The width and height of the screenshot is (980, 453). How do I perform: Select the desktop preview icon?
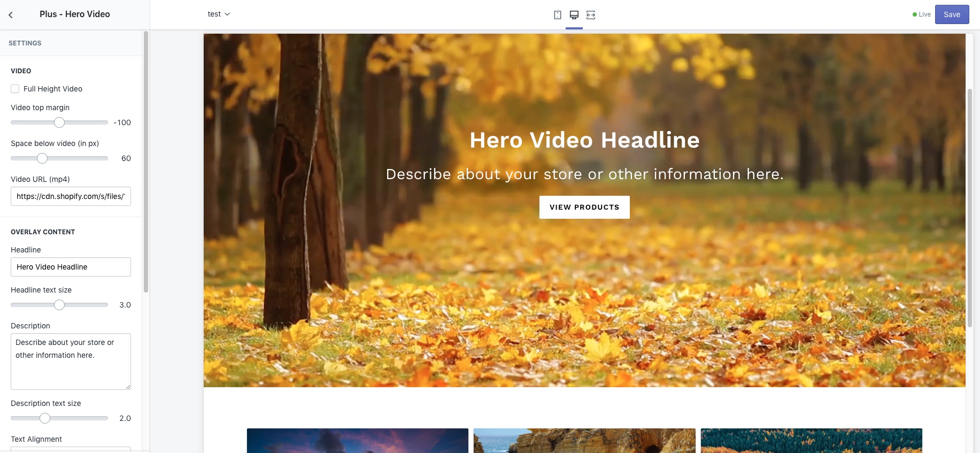(574, 15)
